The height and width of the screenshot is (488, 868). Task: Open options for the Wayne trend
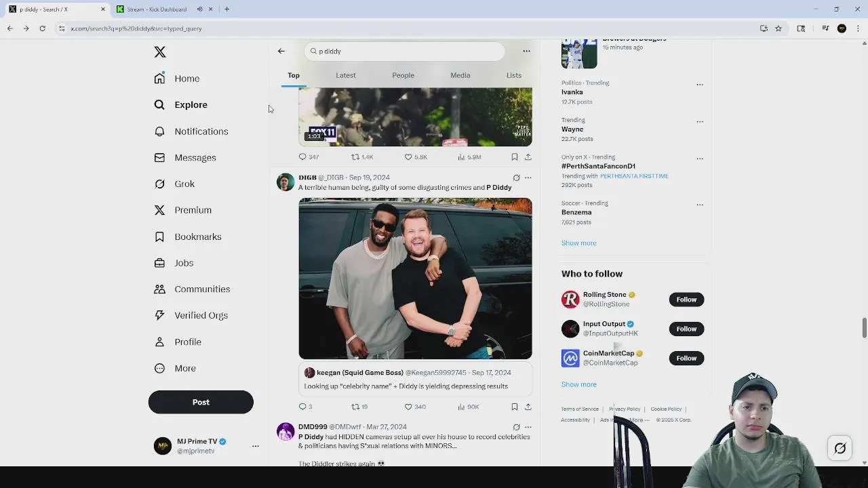pyautogui.click(x=700, y=122)
